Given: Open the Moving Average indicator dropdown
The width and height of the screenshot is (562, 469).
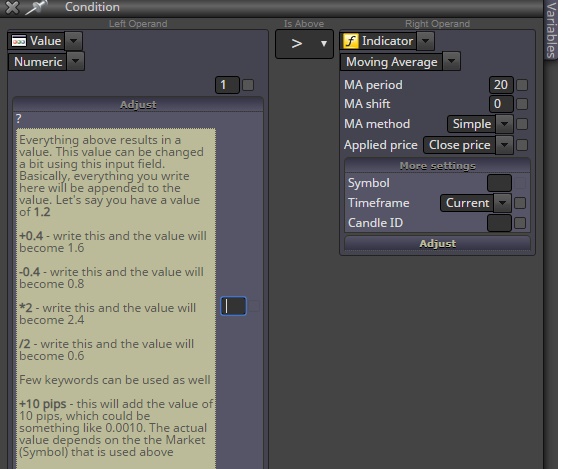Looking at the screenshot, I should click(451, 61).
